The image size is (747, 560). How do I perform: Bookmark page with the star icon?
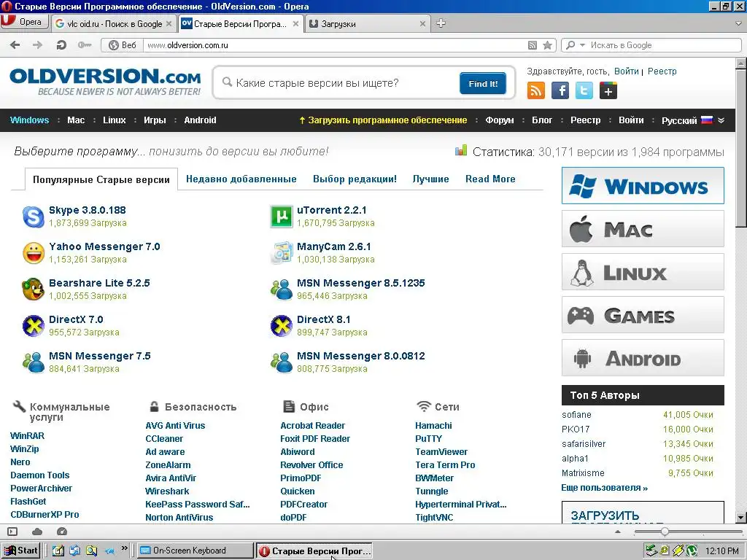548,45
